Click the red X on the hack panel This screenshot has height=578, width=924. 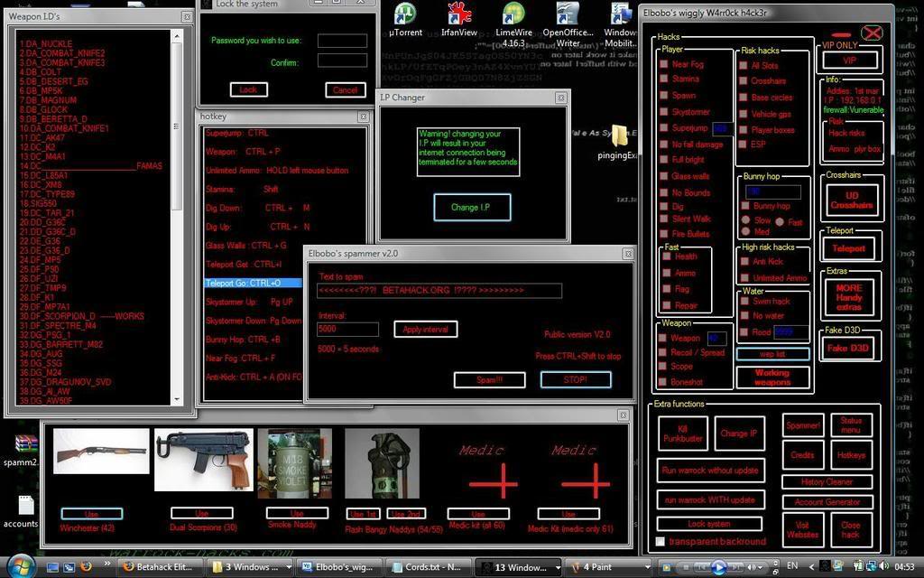[x=872, y=33]
